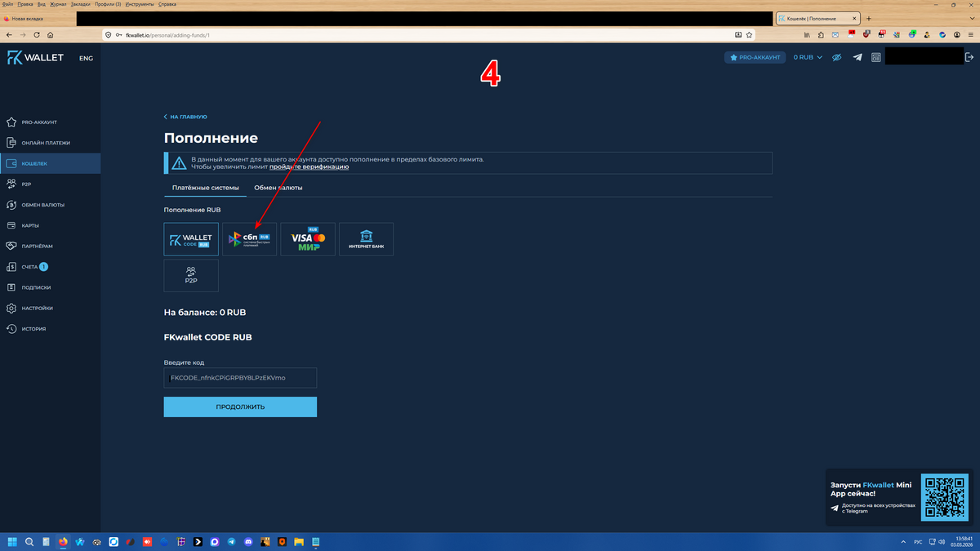Click the logout icon in header
This screenshot has height=551, width=980.
click(969, 57)
